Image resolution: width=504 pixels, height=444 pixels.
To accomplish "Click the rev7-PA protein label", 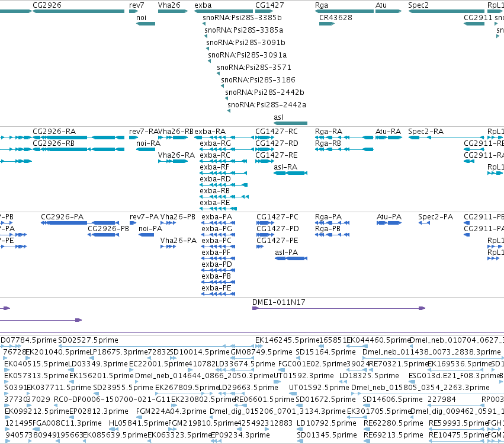I will (x=144, y=217).
